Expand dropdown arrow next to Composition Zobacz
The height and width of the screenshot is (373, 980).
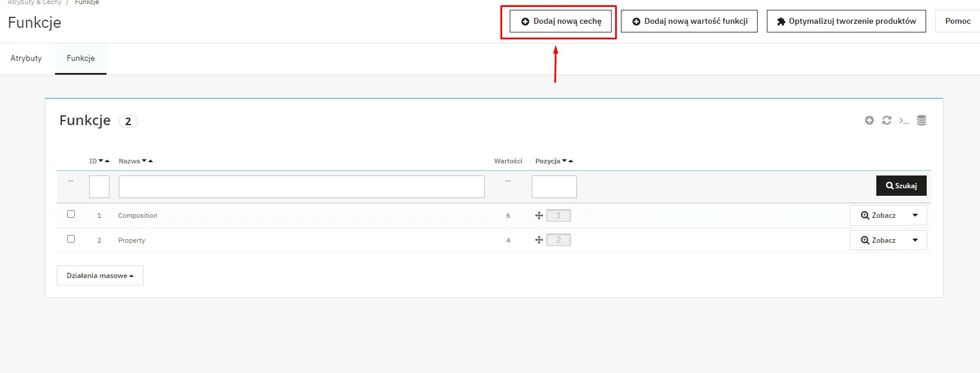915,215
